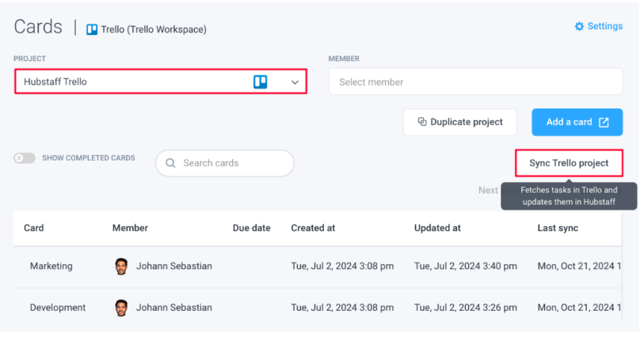This screenshot has width=644, height=337.
Task: Click the Settings gear icon
Action: pos(579,26)
